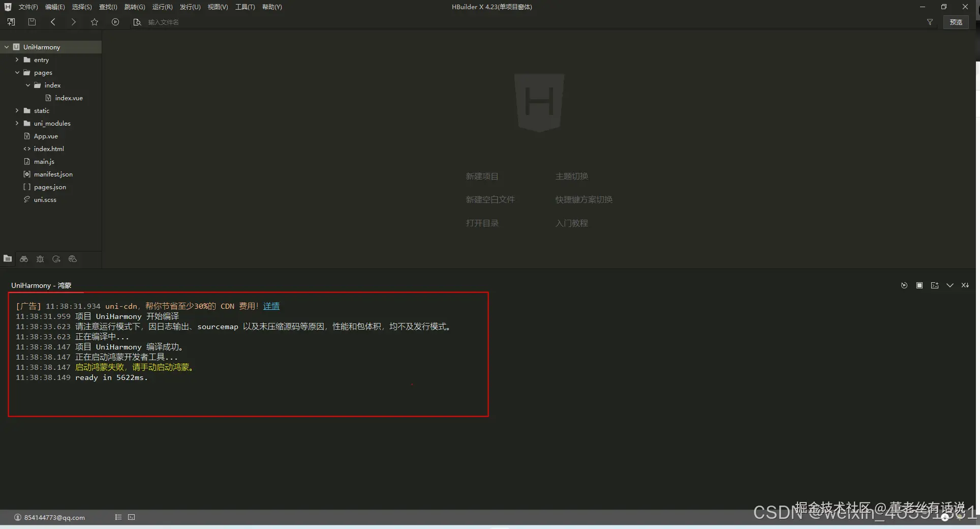Open the 工具(T) menu
The width and height of the screenshot is (980, 529).
pyautogui.click(x=245, y=7)
